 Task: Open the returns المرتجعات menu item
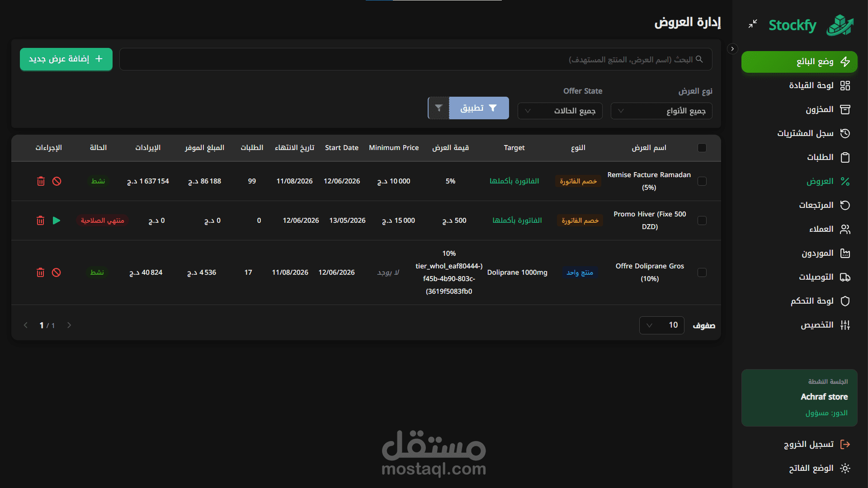pos(799,205)
